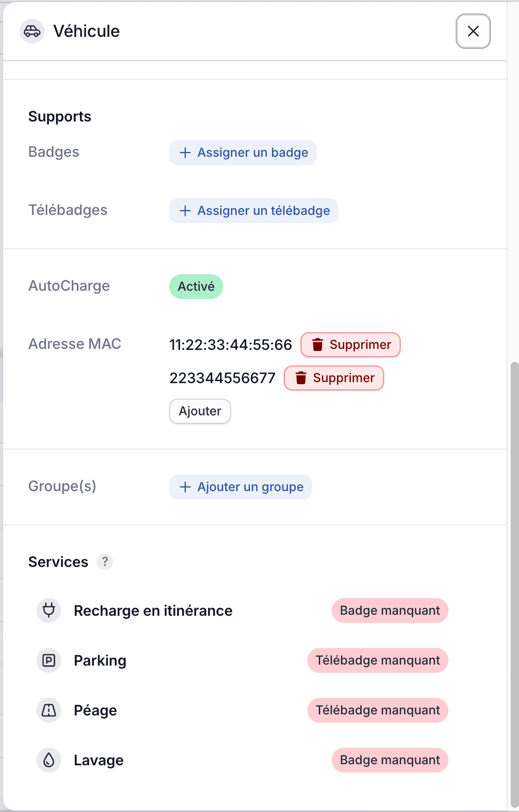Delete MAC address 223344556677
Viewport: 519px width, 812px height.
[x=334, y=378]
